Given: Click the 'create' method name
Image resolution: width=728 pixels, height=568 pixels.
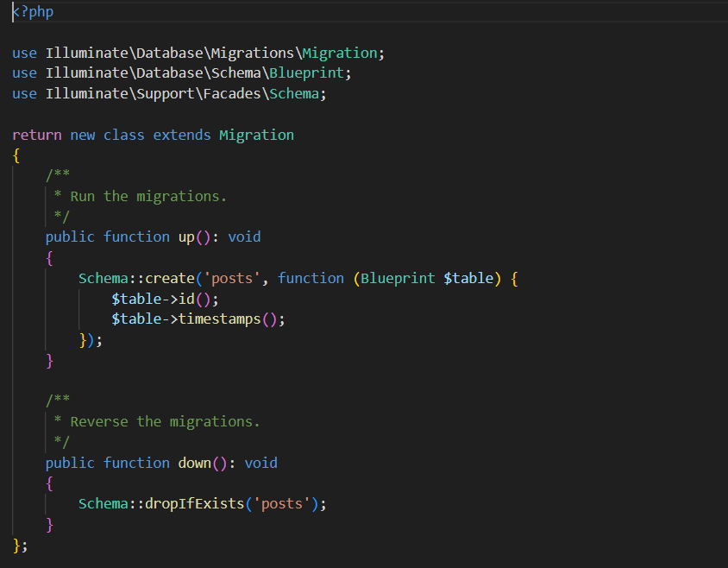Looking at the screenshot, I should pos(169,278).
